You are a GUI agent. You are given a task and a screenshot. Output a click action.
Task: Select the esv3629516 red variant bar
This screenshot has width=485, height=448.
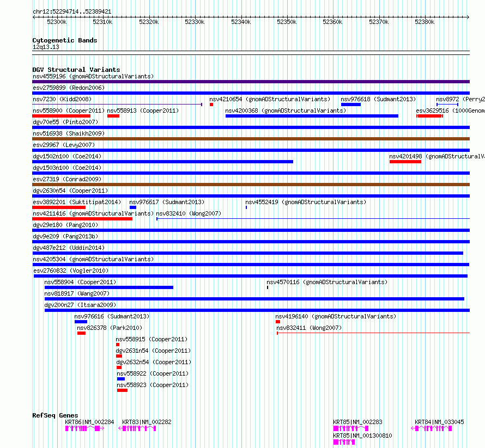(x=429, y=116)
